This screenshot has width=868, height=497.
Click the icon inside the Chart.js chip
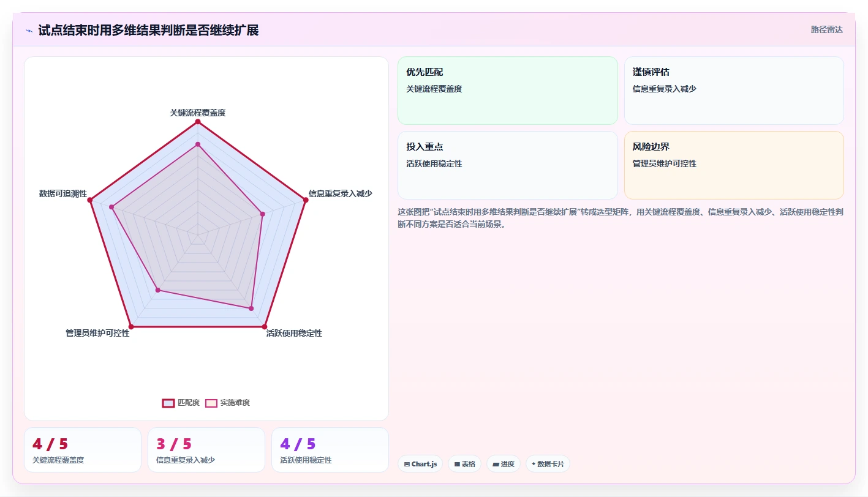[x=407, y=465]
